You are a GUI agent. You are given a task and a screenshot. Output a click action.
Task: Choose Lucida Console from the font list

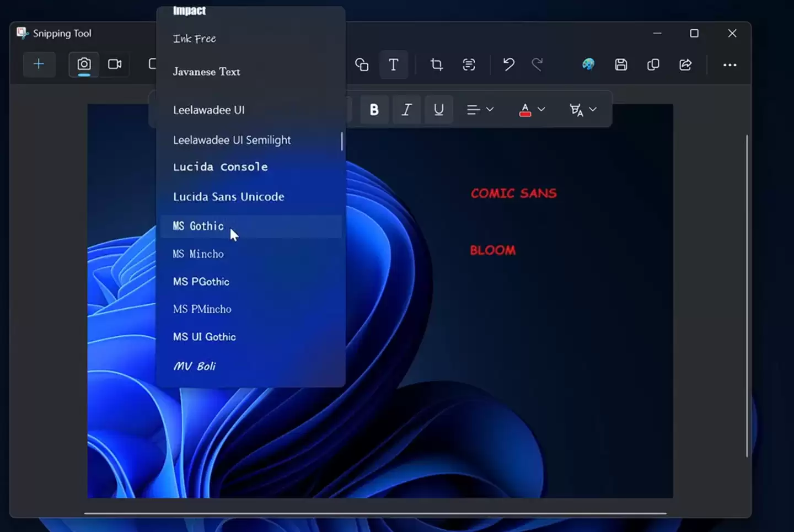click(220, 166)
